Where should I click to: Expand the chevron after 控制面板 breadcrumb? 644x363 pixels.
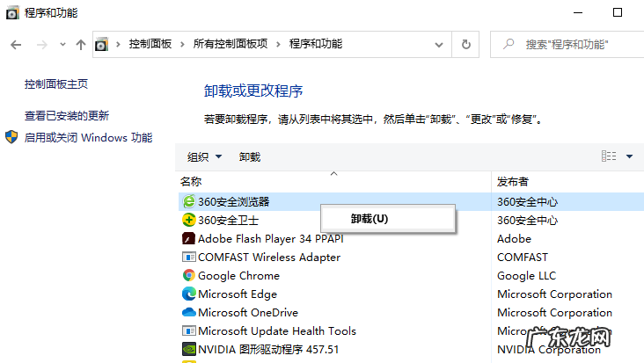tap(182, 44)
